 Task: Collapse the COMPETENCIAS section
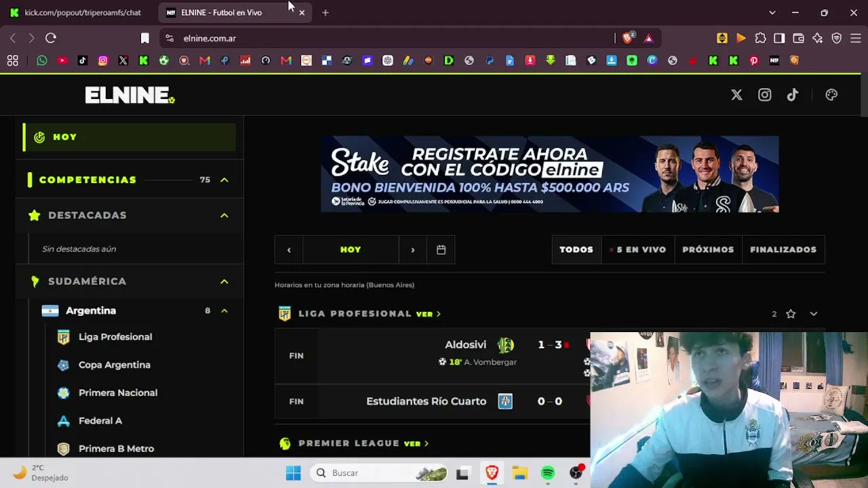(x=224, y=180)
